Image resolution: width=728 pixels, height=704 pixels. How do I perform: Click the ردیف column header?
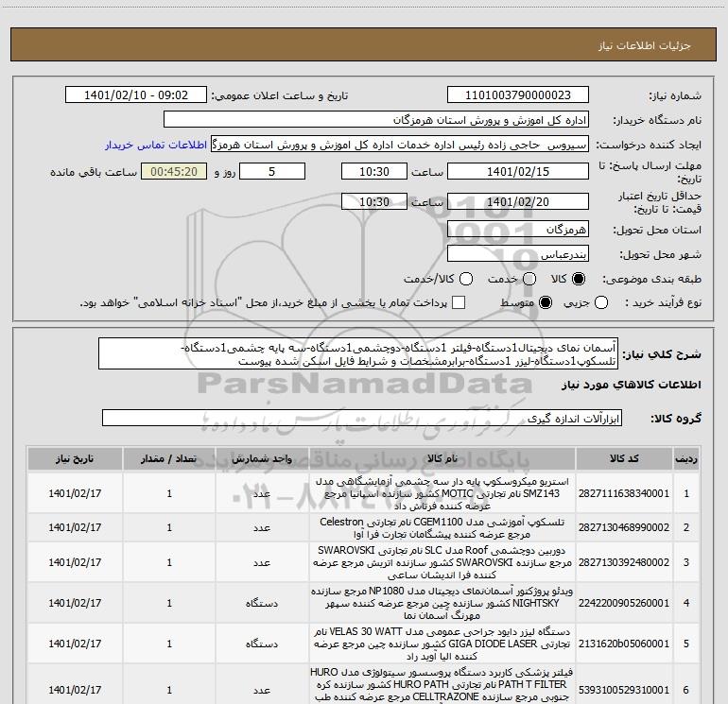click(686, 459)
